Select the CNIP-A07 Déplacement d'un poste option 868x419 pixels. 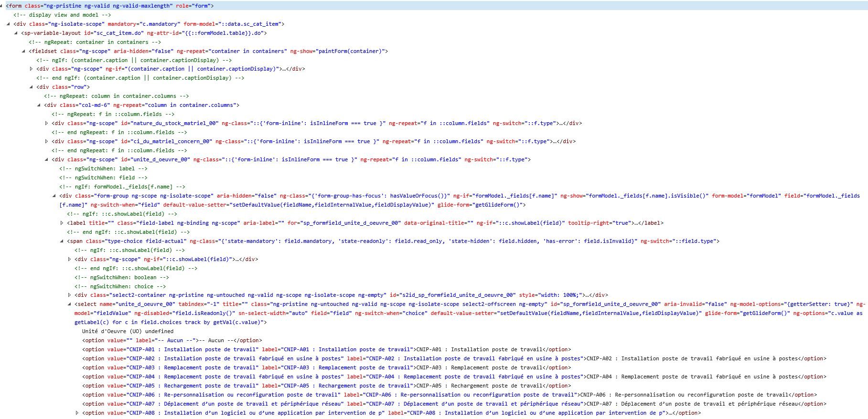pyautogui.click(x=454, y=404)
